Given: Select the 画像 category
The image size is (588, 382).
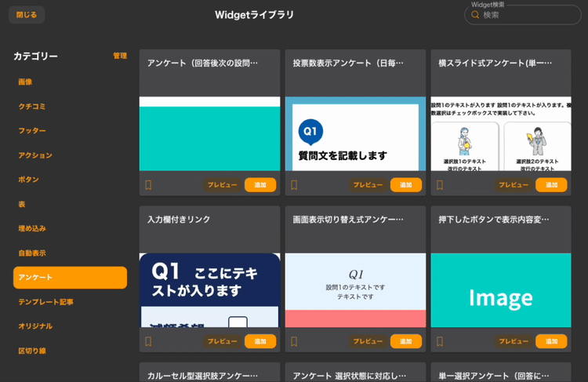Looking at the screenshot, I should (25, 82).
